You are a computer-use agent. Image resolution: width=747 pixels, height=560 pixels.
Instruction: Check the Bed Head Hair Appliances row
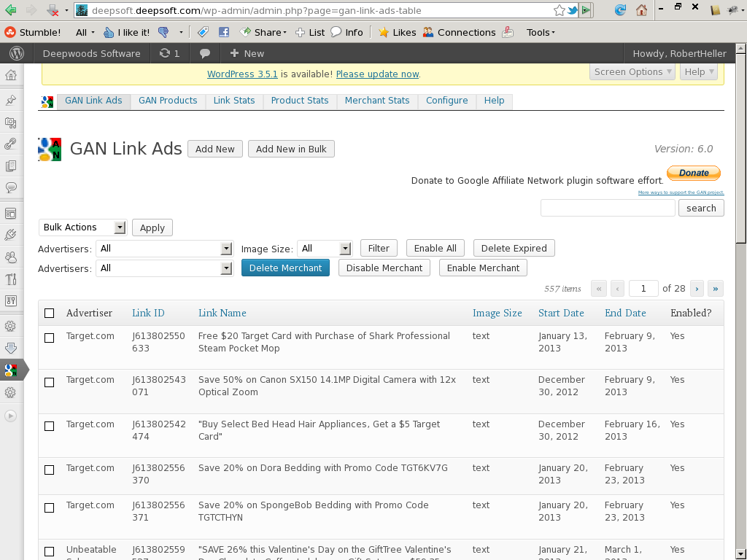coord(49,426)
